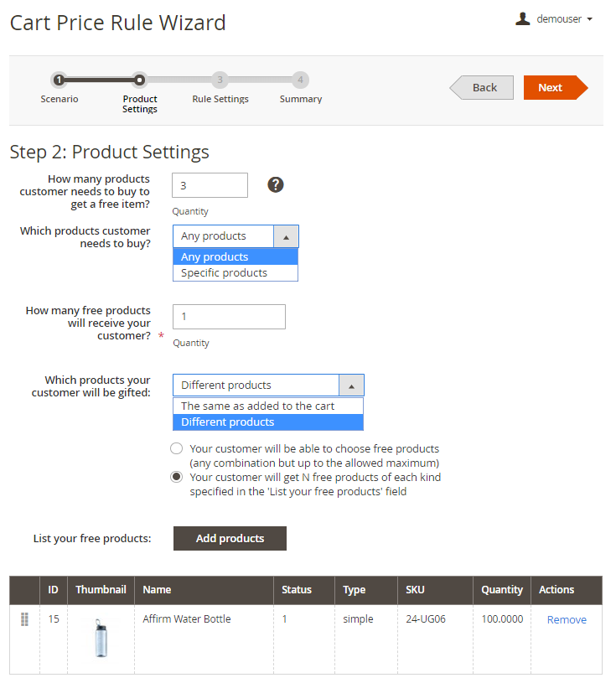Viewport: 616px width, 683px height.
Task: Click the demouser account icon
Action: click(523, 18)
